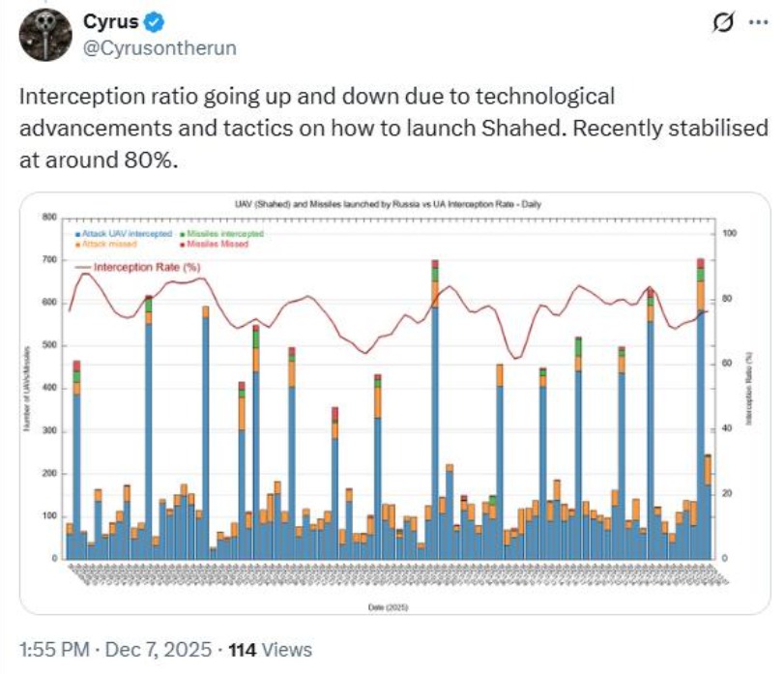Click the blue verified badge
This screenshot has width=784, height=674.
pos(153,22)
